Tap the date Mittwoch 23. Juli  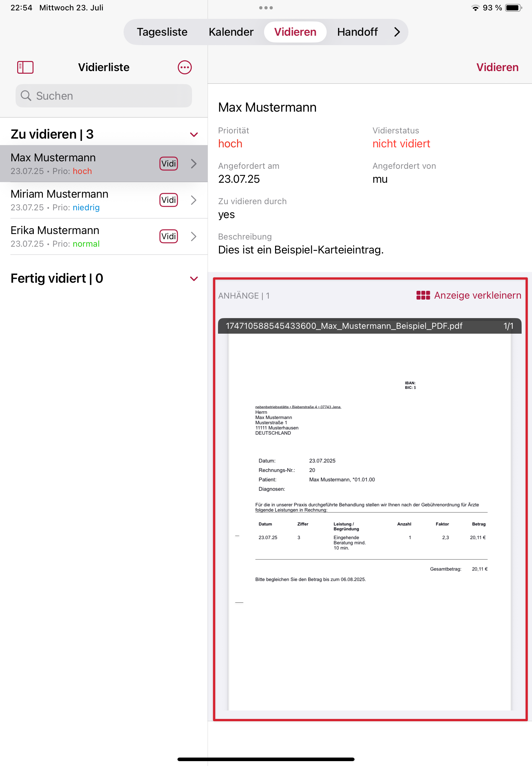pyautogui.click(x=71, y=8)
